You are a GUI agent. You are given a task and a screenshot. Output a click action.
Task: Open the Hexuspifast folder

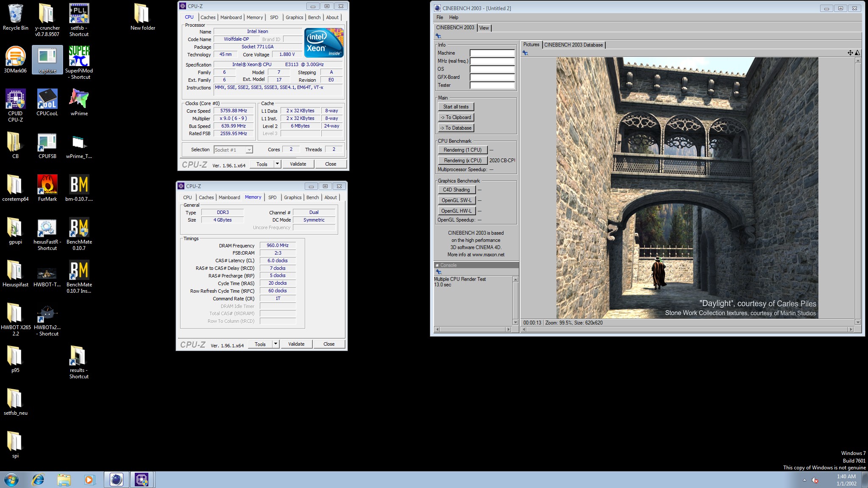point(15,273)
